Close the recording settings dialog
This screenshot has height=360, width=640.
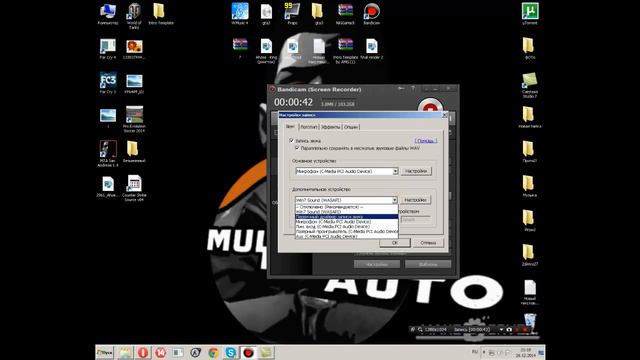444,115
